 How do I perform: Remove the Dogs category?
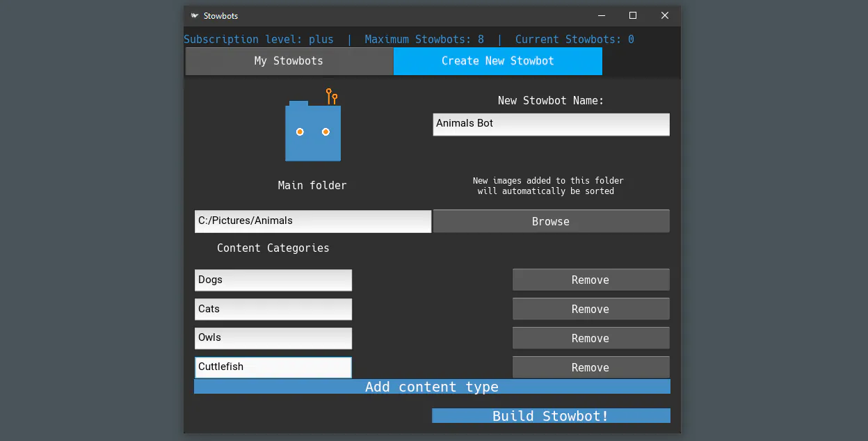[590, 280]
